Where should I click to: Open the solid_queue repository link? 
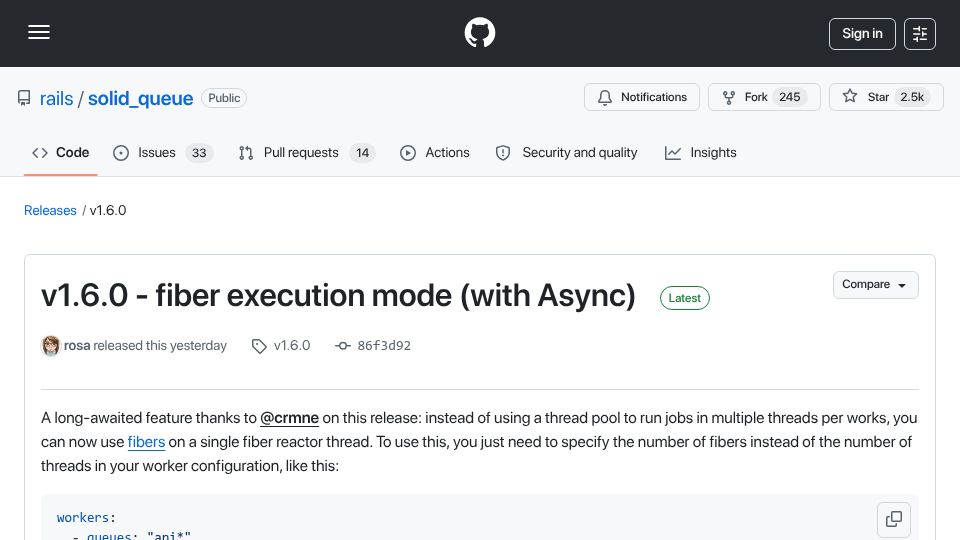pyautogui.click(x=140, y=98)
